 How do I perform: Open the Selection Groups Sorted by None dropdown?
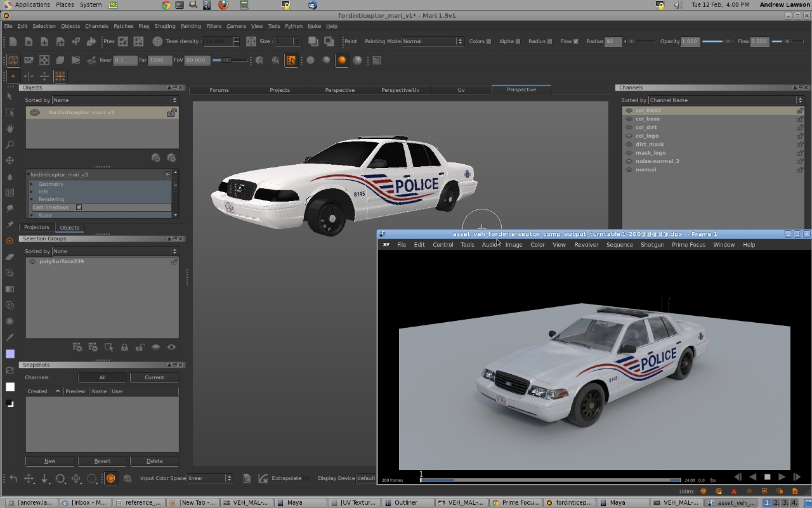pos(115,251)
